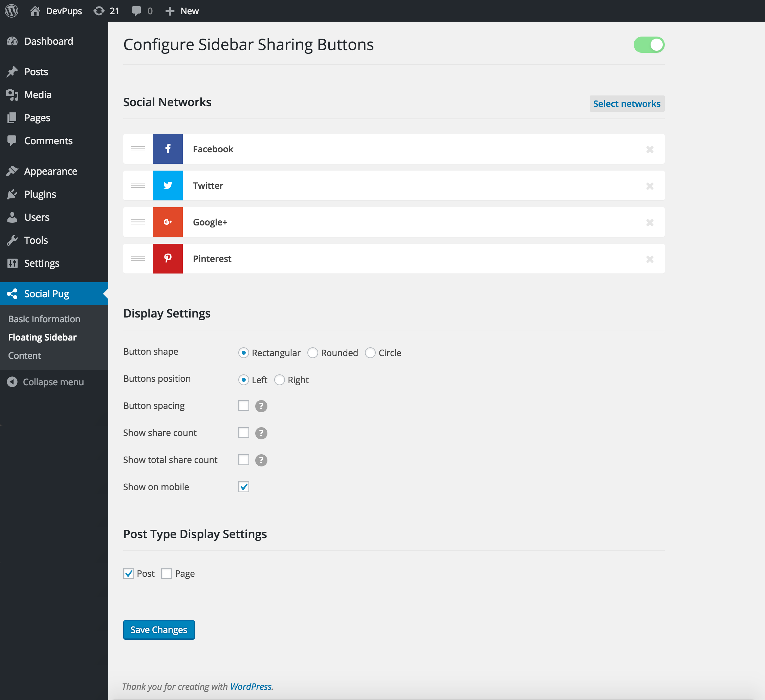Select Right buttons position
The image size is (765, 700).
tap(280, 380)
